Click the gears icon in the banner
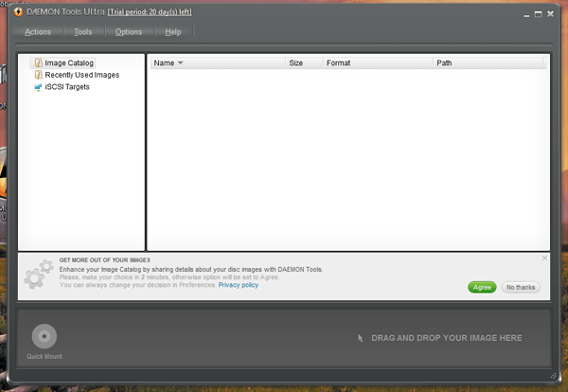568x392 pixels. [39, 275]
